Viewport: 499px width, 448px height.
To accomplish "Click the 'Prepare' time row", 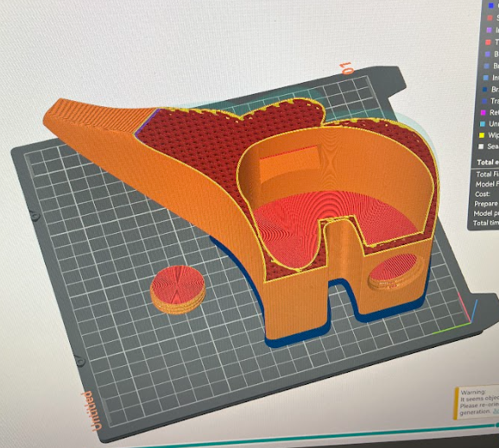I will [486, 204].
